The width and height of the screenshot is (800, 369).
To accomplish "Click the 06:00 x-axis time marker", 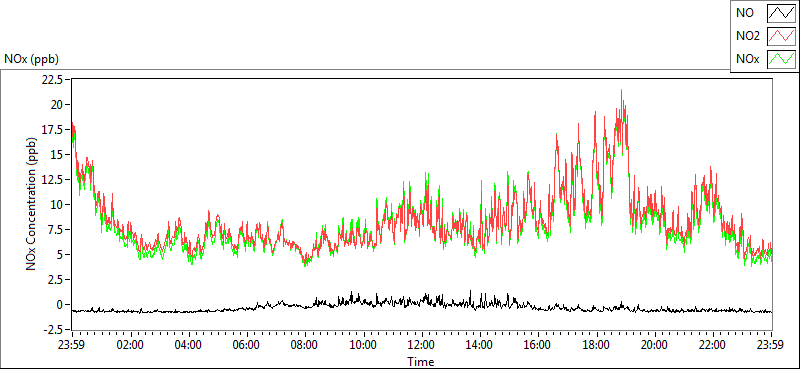I will pos(247,344).
